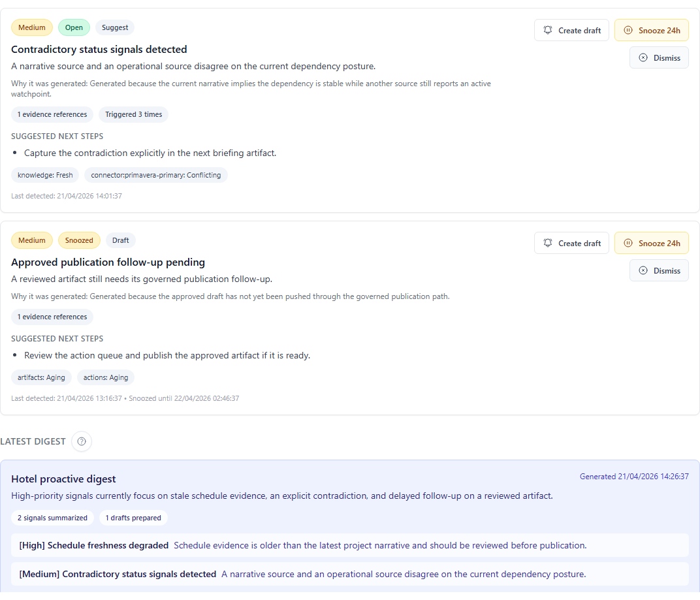The image size is (700, 600).
Task: Click the knowledge: Fresh tag
Action: tap(45, 175)
